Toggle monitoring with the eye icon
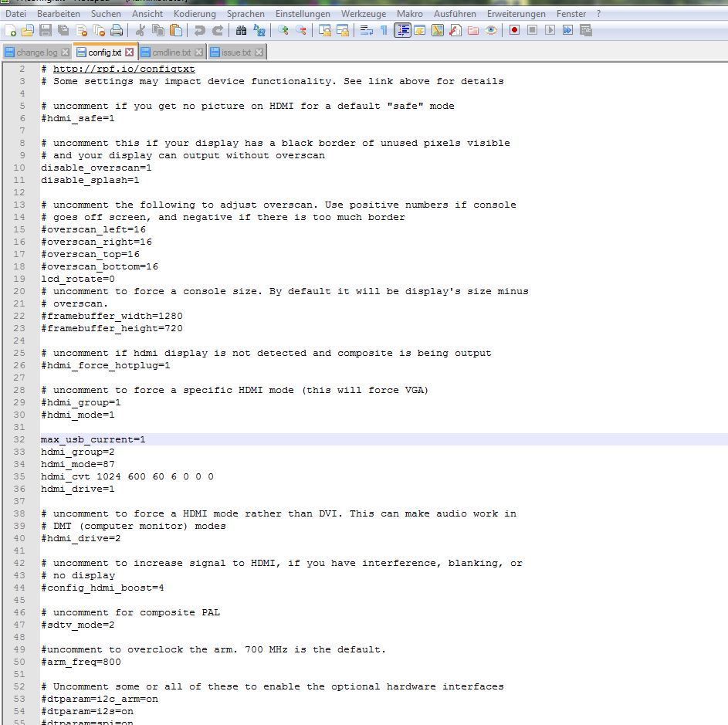 (491, 31)
